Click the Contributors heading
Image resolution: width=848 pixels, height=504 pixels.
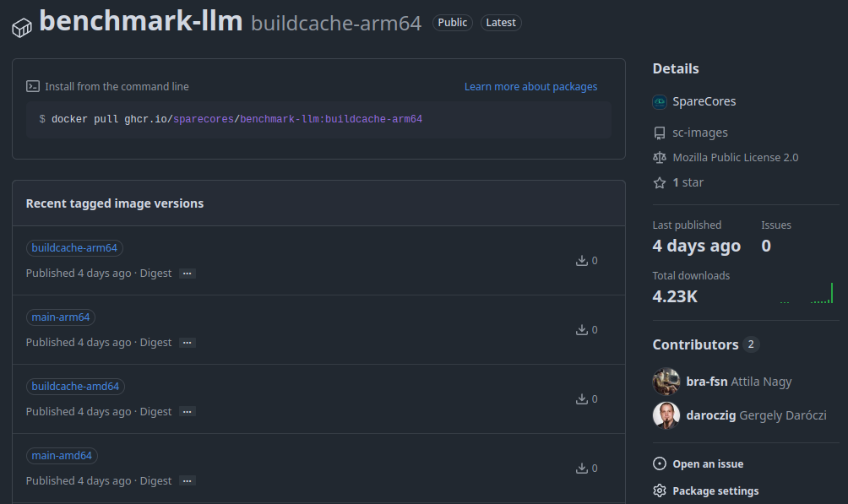(x=695, y=344)
